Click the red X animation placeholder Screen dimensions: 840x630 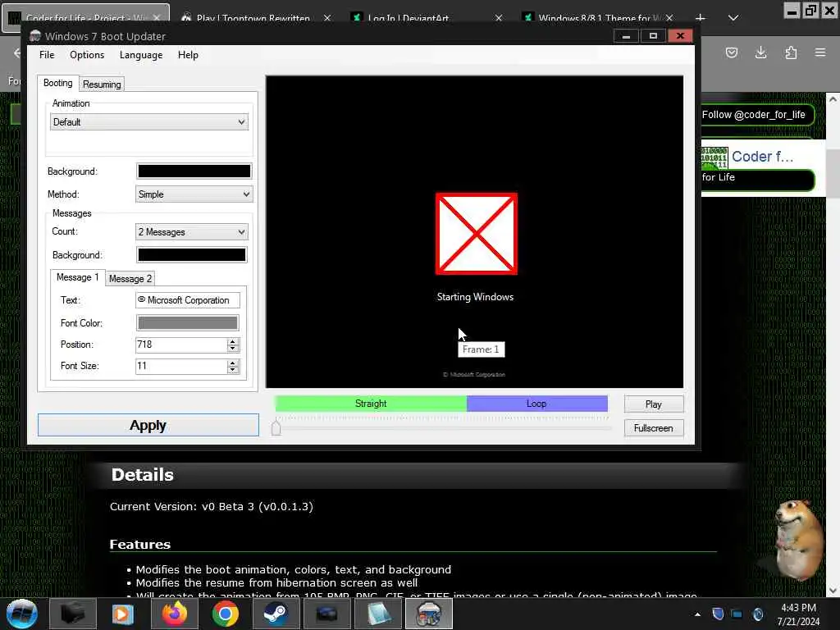click(x=477, y=234)
